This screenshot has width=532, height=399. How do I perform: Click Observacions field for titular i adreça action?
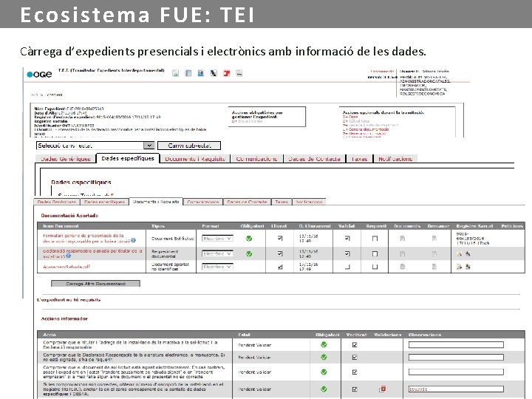[456, 345]
